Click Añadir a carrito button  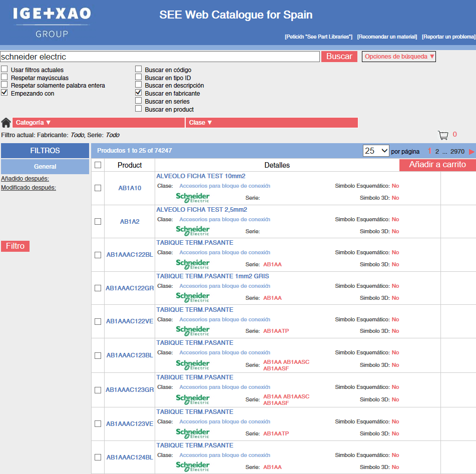437,165
